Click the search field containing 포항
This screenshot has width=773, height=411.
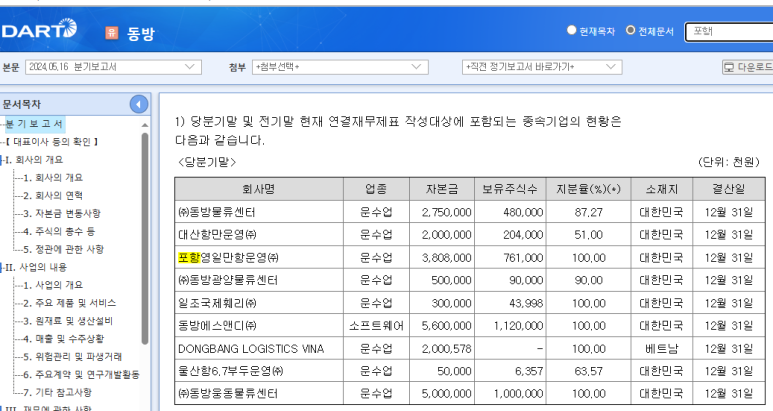tap(729, 32)
